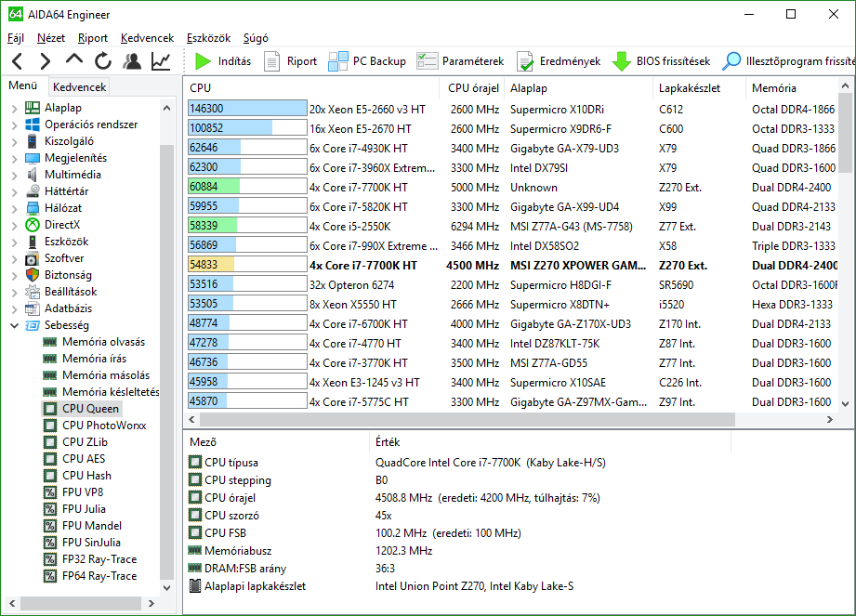The image size is (856, 616).
Task: Select the CPU AES benchmark
Action: (84, 459)
